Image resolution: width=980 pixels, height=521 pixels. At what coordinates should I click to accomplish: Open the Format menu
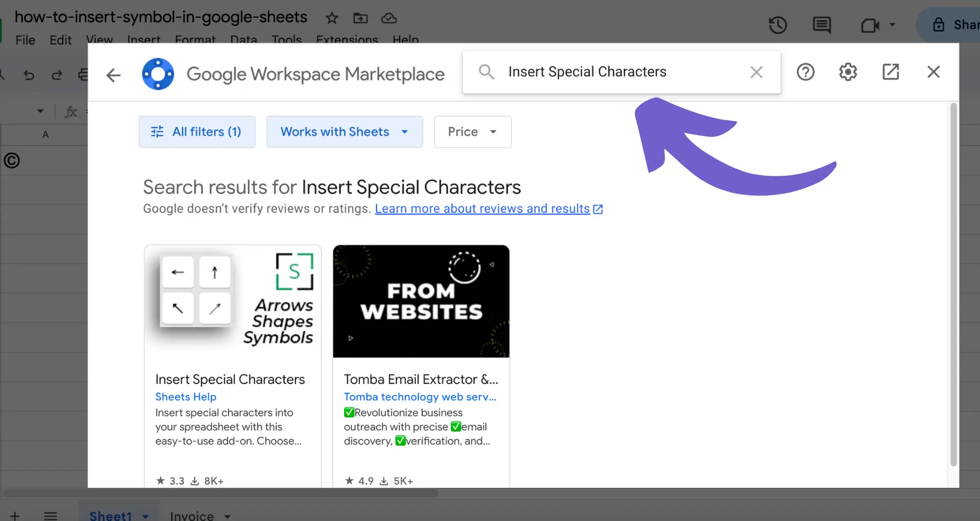point(195,39)
